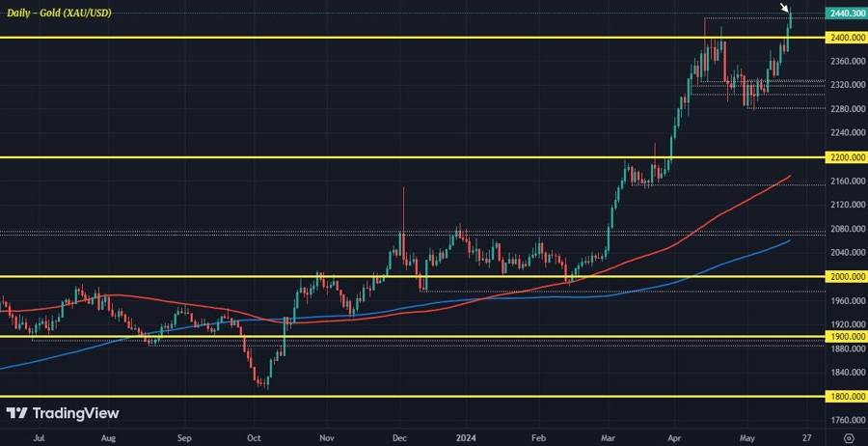Click the 27 date label on time axis

[806, 437]
